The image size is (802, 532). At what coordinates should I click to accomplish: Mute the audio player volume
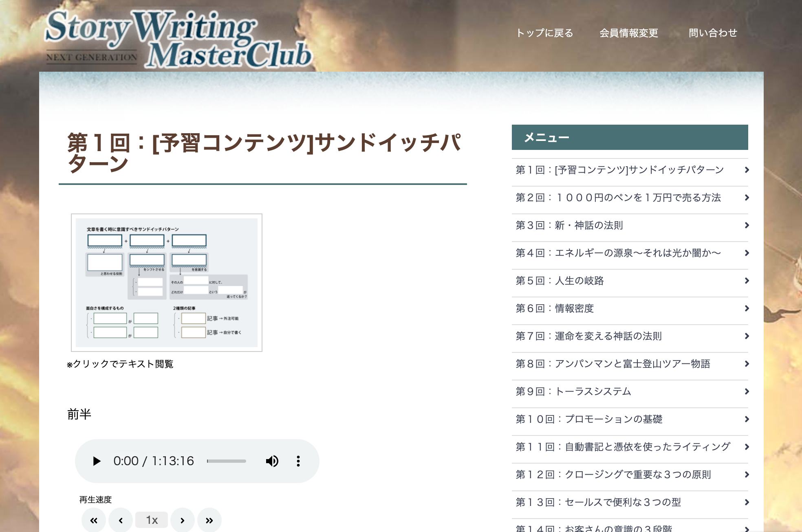tap(272, 461)
